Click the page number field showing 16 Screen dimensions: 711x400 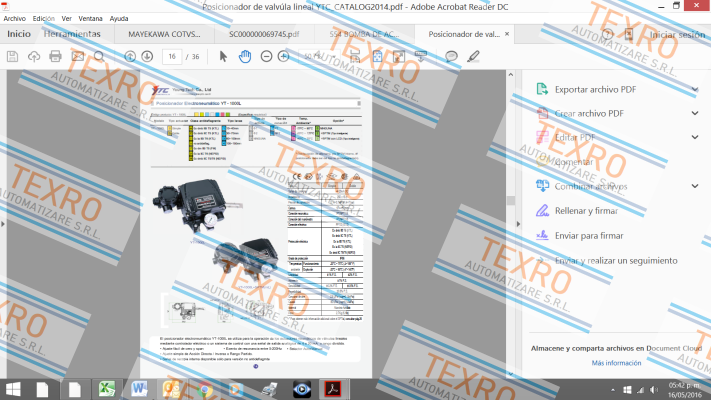coord(172,57)
